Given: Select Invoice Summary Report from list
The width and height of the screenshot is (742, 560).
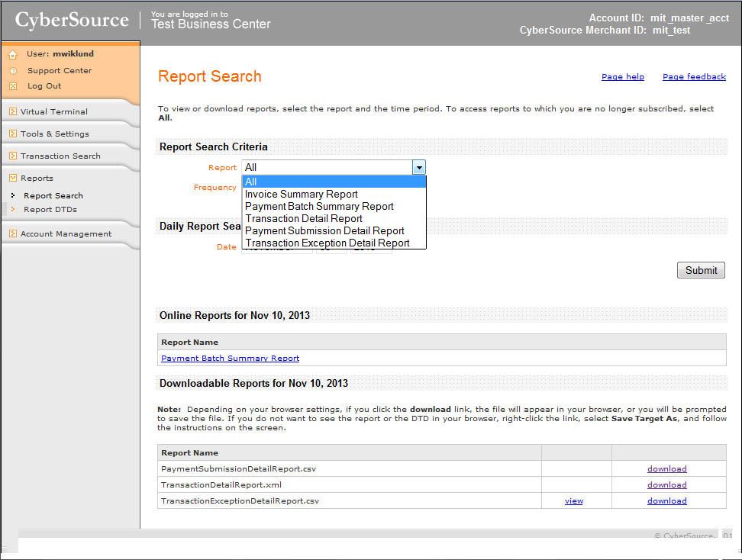Looking at the screenshot, I should click(301, 194).
